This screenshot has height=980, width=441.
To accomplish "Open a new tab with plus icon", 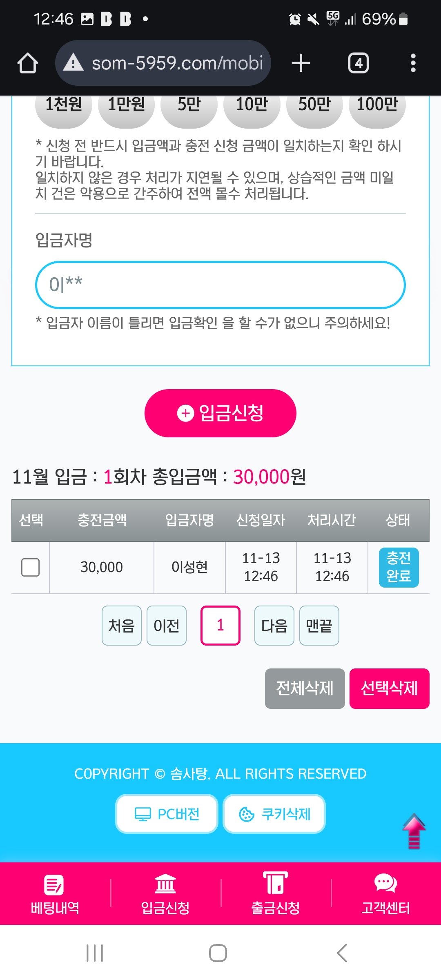I will point(301,63).
